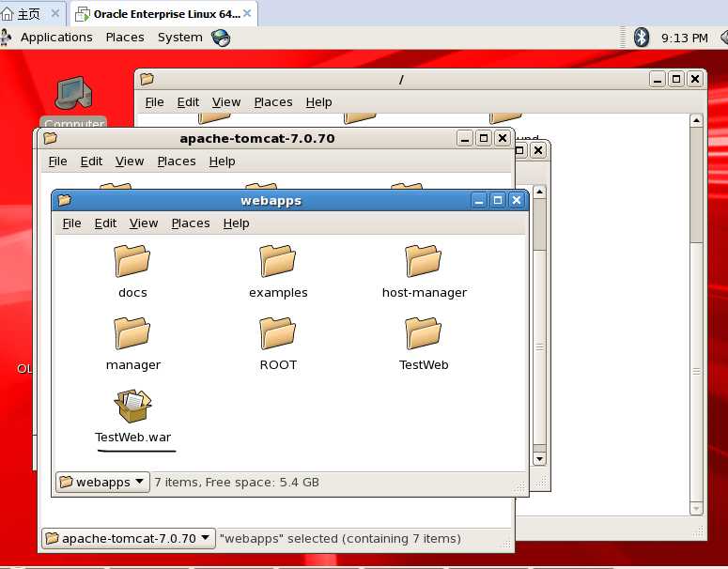Viewport: 728px width, 569px height.
Task: Close the 主页 tab
Action: click(55, 13)
